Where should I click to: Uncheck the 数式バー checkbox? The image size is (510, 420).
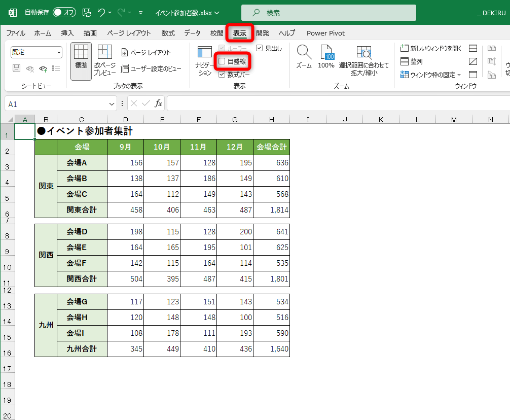tap(222, 75)
